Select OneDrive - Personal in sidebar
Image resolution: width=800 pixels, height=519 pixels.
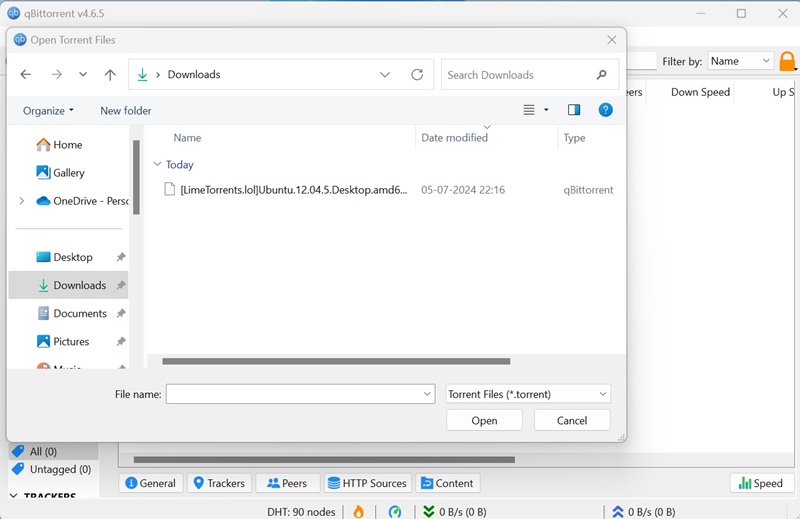pyautogui.click(x=82, y=201)
